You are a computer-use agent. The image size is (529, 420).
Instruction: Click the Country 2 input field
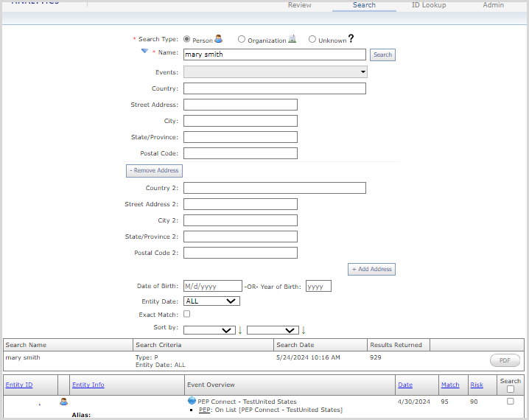[275, 188]
